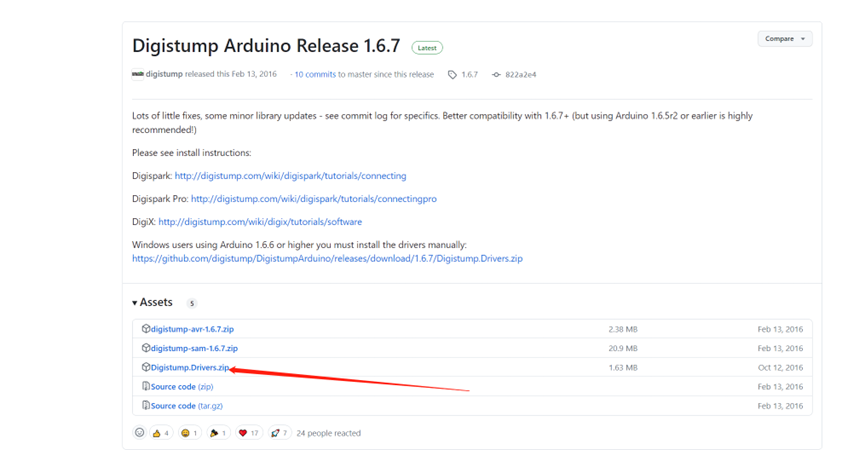Click the Digistump Arduino Release 1.6.7 title
The height and width of the screenshot is (450, 865).
click(266, 46)
